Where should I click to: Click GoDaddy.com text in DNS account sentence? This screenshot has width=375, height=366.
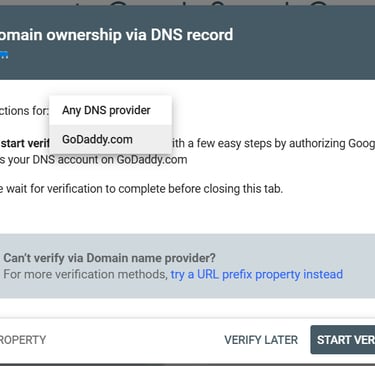click(x=152, y=160)
